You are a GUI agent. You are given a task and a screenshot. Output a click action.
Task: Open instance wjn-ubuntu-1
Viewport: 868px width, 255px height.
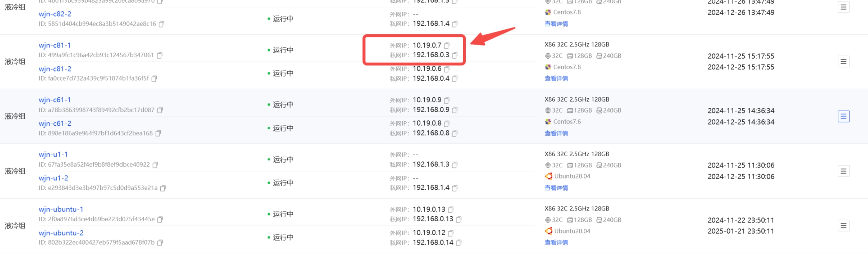(x=61, y=210)
